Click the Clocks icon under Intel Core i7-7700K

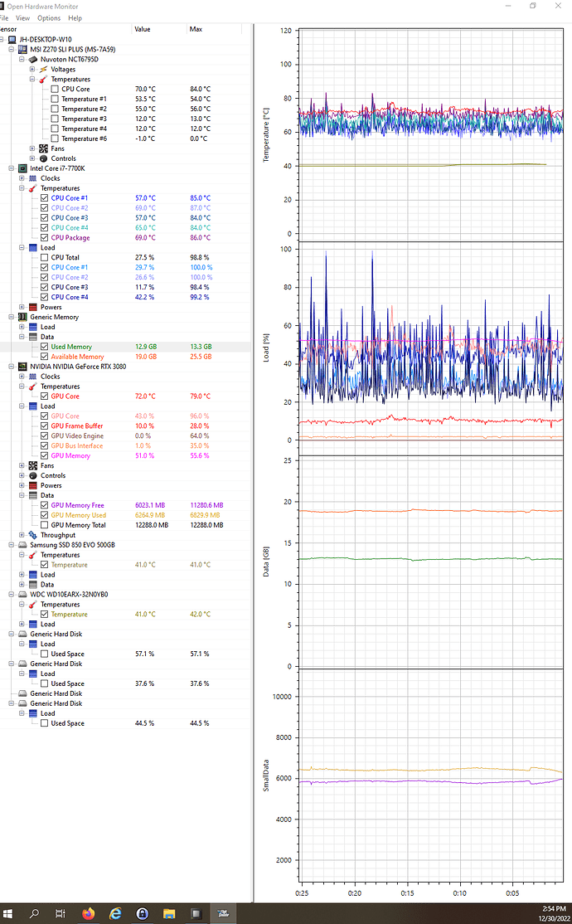pos(33,178)
